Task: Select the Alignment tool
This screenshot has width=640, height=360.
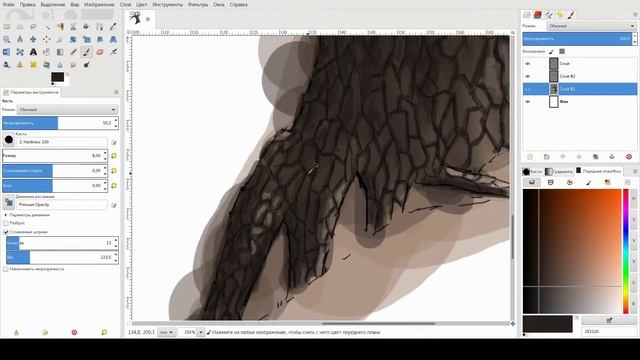Action: 47,40
